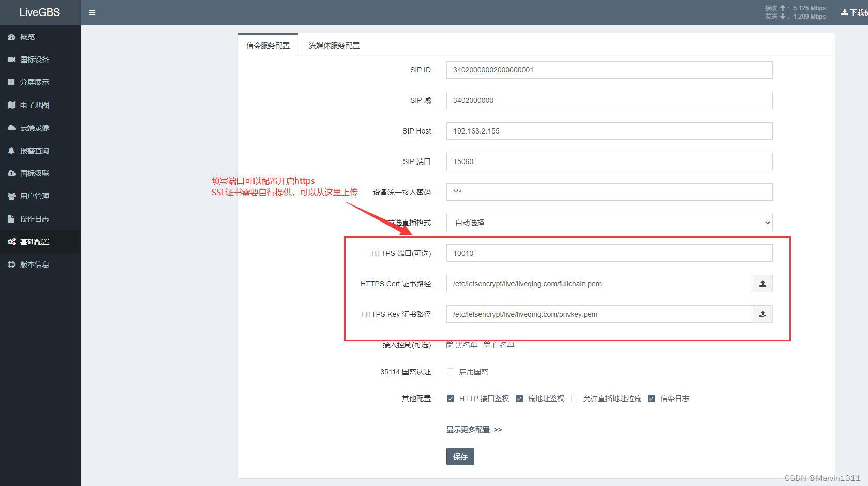
Task: Click the 其他配置 label
Action: click(x=416, y=399)
